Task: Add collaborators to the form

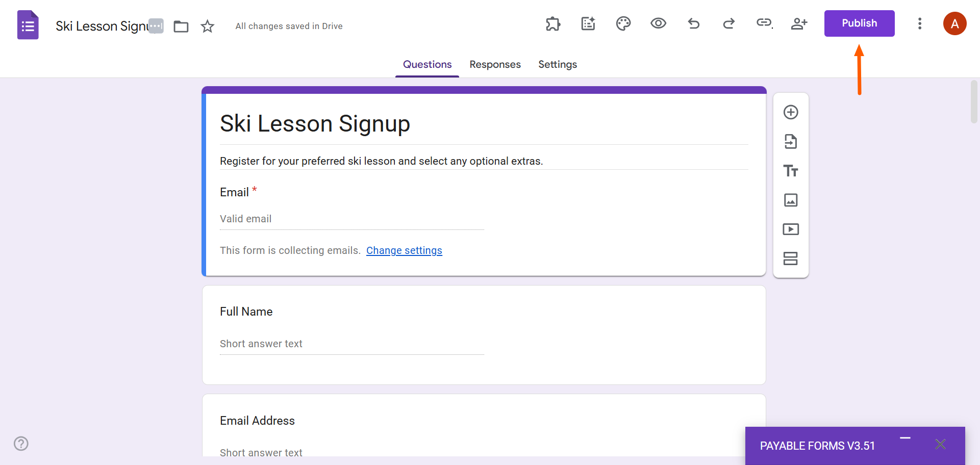Action: (x=799, y=23)
